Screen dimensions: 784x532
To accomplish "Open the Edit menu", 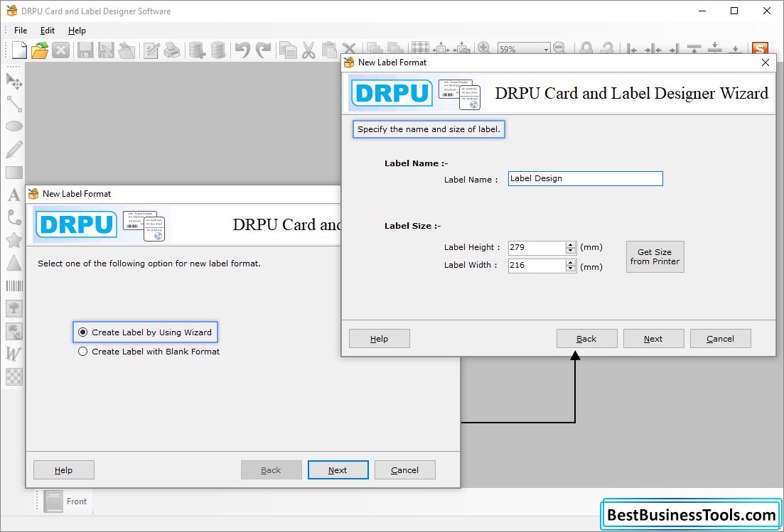I will pos(48,31).
